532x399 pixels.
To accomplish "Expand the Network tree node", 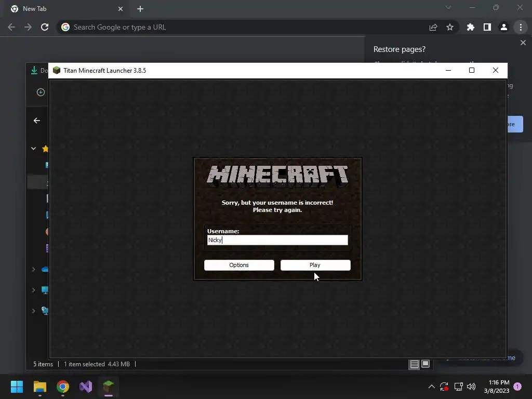I will (34, 311).
